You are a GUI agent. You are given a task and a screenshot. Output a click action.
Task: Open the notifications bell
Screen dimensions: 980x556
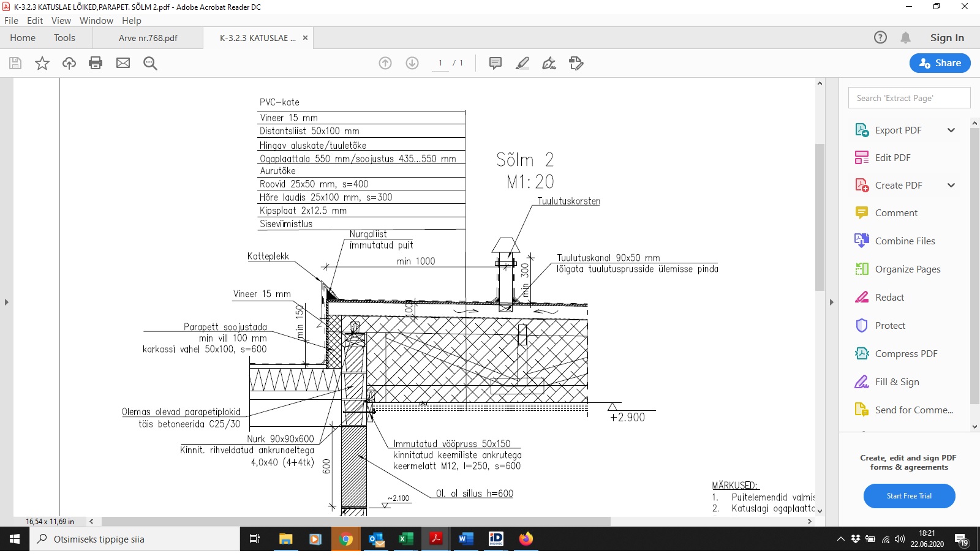pyautogui.click(x=905, y=37)
